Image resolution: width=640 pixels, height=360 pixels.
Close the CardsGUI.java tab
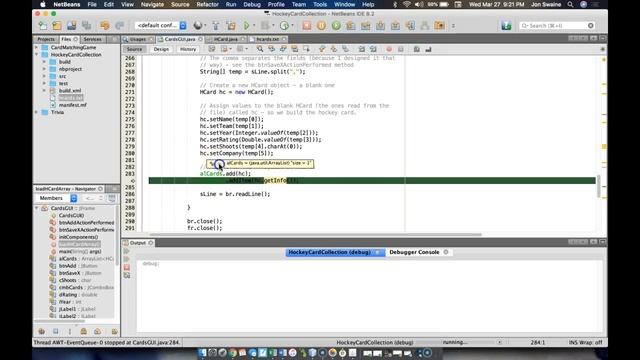click(200, 39)
